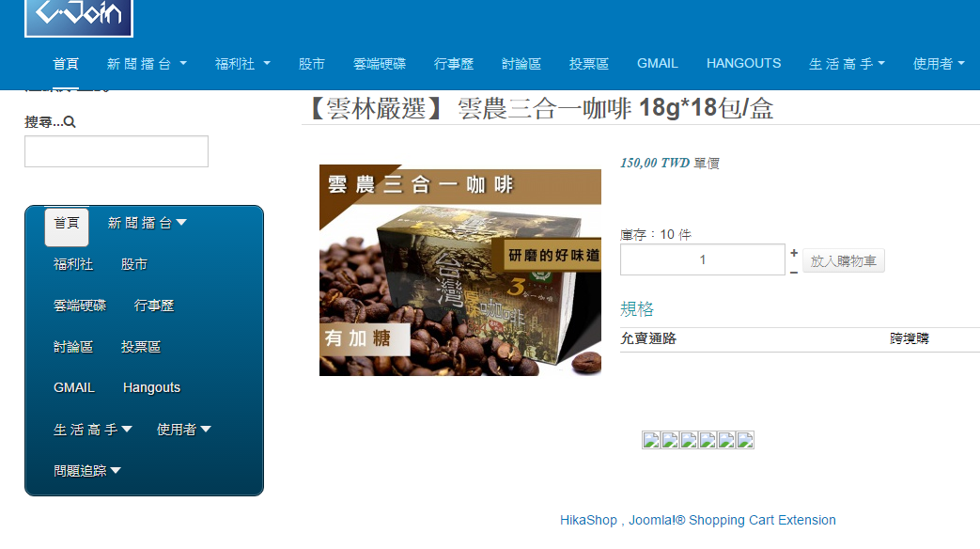The width and height of the screenshot is (980, 549).
Task: Open GMAIL in the sidebar menu
Action: click(74, 387)
